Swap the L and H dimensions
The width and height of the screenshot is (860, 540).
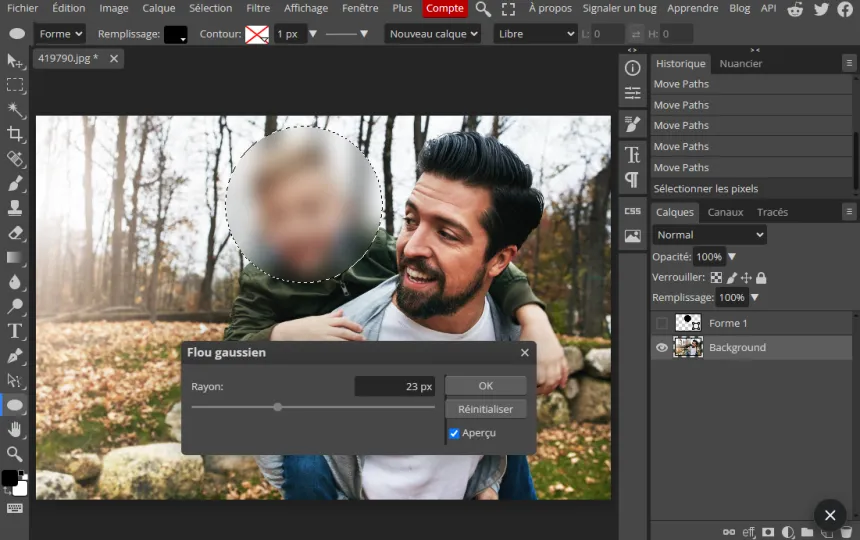636,34
